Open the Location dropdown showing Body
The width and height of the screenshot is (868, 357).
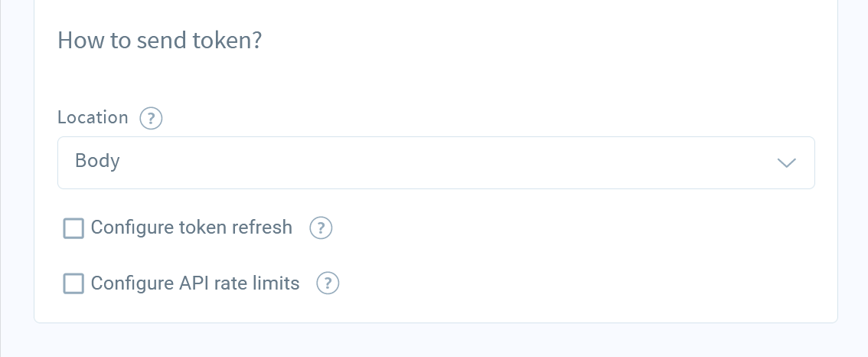[x=436, y=163]
